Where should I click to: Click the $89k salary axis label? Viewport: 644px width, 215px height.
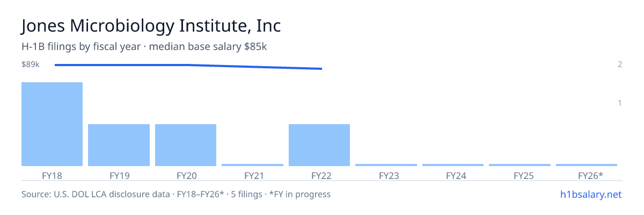31,64
